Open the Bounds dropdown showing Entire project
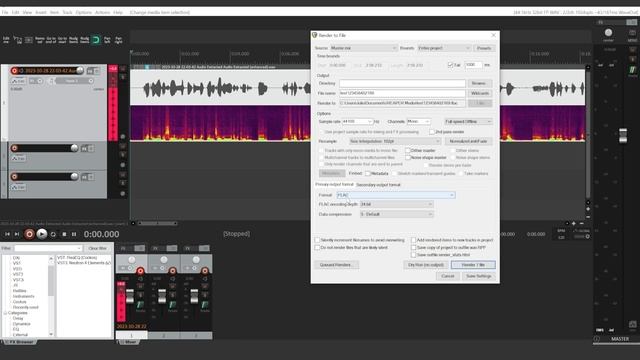This screenshot has width=640, height=360. click(444, 48)
